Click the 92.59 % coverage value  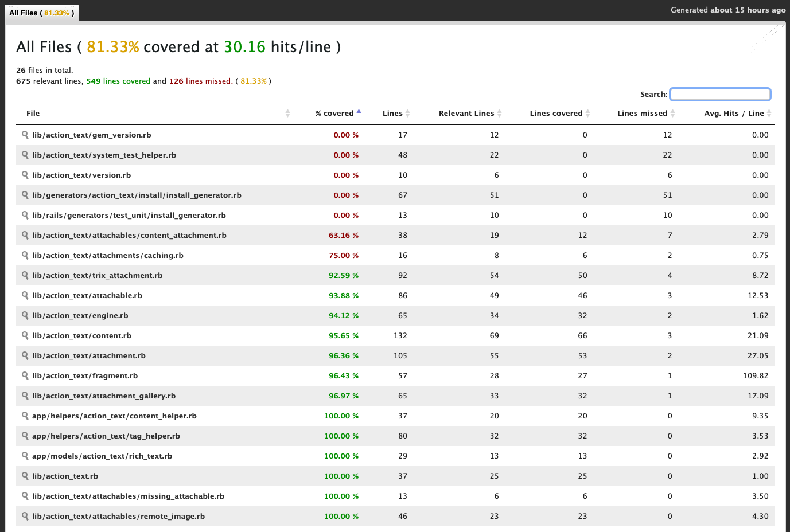coord(344,276)
